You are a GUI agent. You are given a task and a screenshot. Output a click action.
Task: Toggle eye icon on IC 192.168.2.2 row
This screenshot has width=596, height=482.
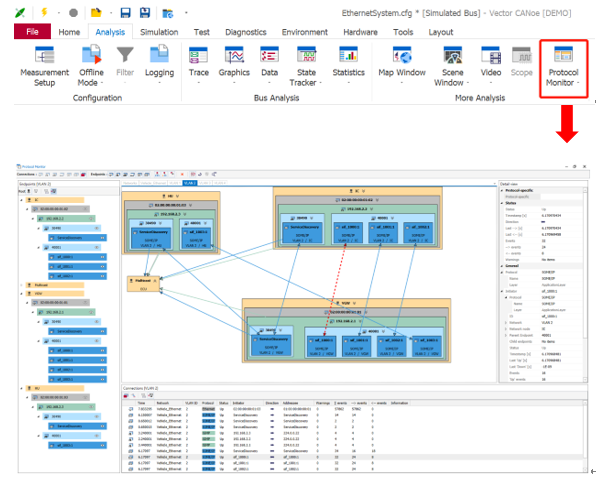click(x=91, y=219)
